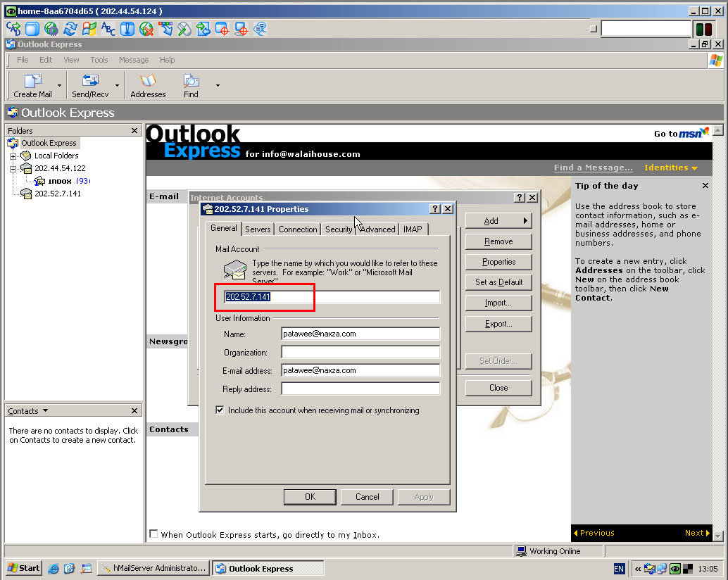Image resolution: width=728 pixels, height=580 pixels.
Task: Click the ABC custom key icon
Action: coord(108,29)
